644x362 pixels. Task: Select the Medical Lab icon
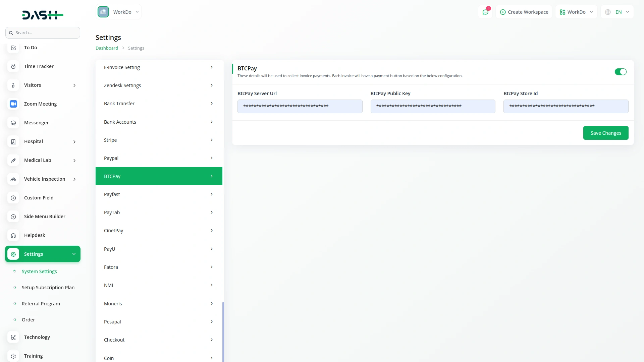point(13,160)
